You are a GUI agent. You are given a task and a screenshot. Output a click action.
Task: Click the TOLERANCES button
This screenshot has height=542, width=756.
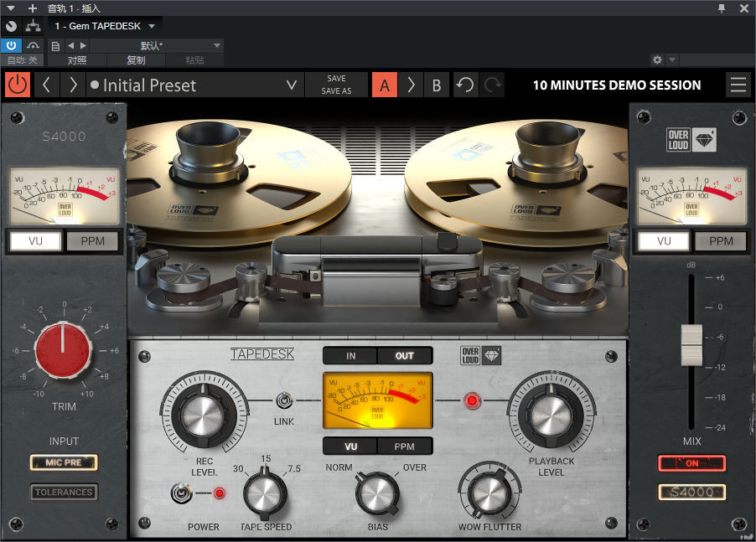(x=64, y=492)
